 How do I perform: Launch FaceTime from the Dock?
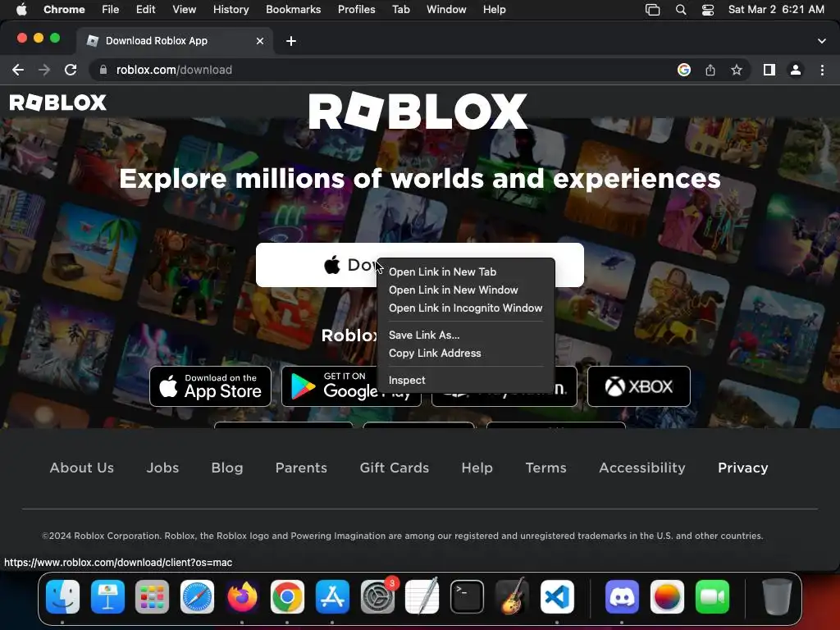coord(712,597)
